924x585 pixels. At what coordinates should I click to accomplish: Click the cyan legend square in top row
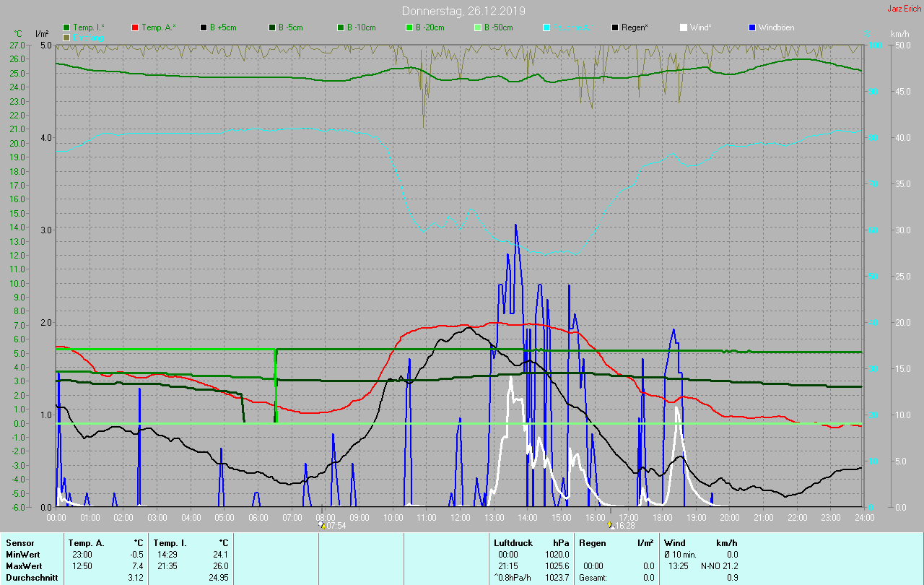[546, 27]
